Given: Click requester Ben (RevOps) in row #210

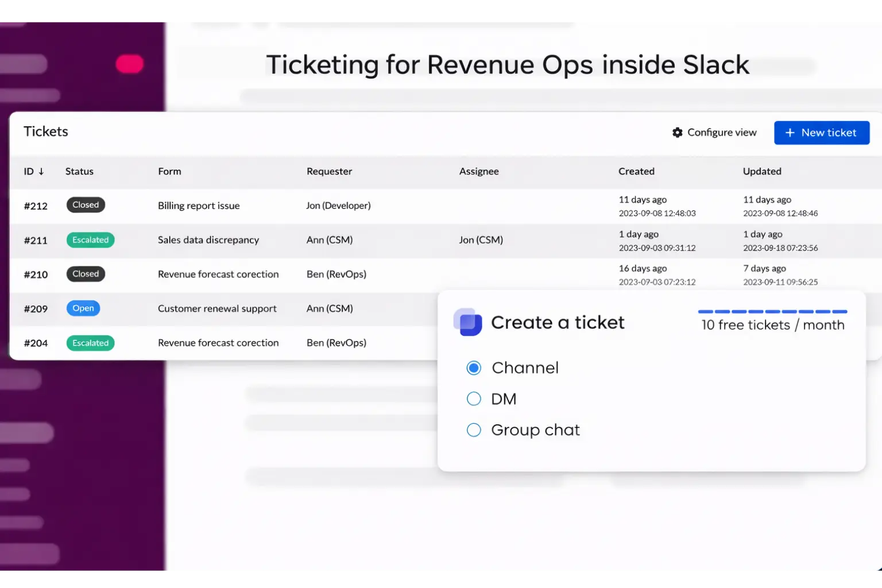Looking at the screenshot, I should tap(336, 274).
